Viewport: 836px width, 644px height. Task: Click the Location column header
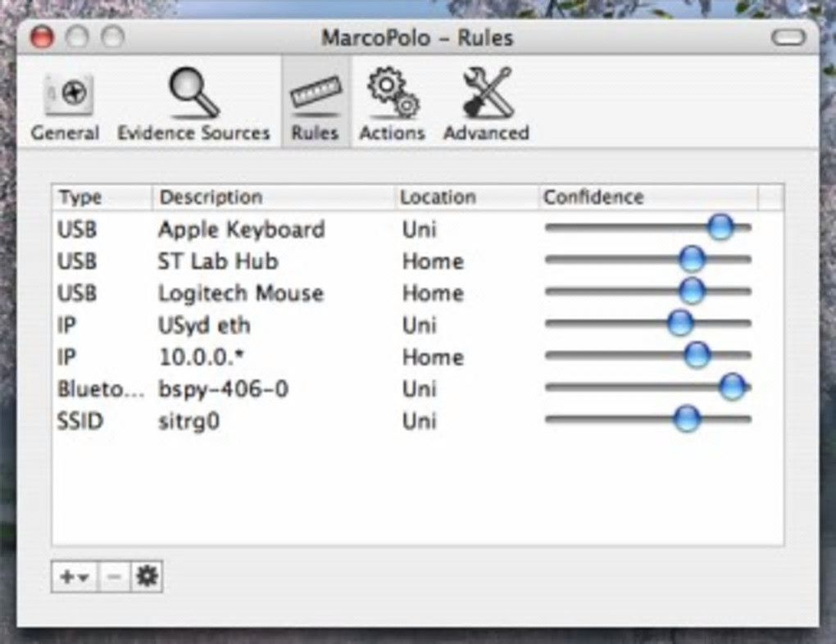click(466, 197)
